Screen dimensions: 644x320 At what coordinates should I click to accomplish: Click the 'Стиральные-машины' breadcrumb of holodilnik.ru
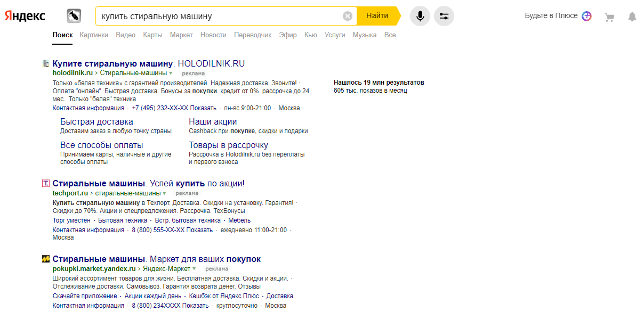(134, 73)
